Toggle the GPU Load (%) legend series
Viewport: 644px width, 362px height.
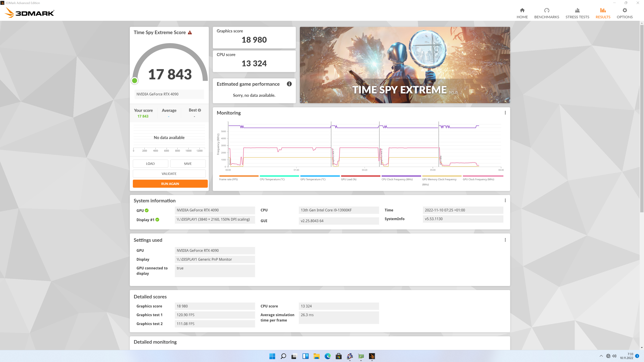click(361, 178)
